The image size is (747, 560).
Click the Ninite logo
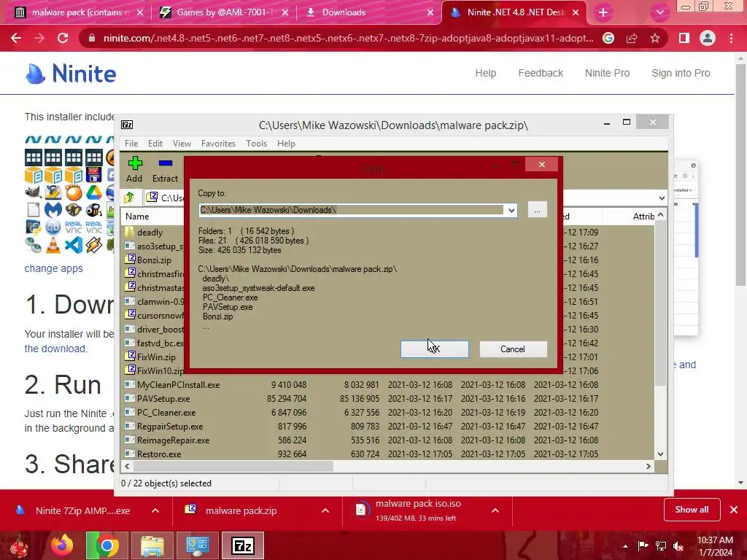click(71, 74)
